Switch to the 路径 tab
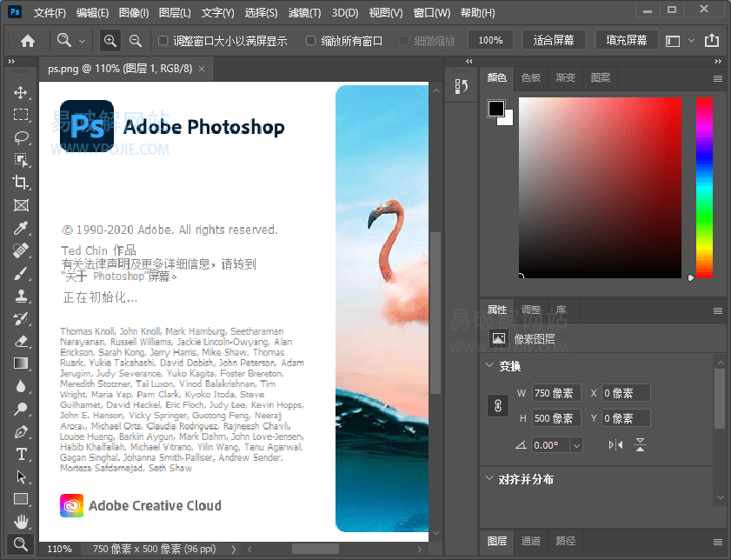 click(566, 541)
